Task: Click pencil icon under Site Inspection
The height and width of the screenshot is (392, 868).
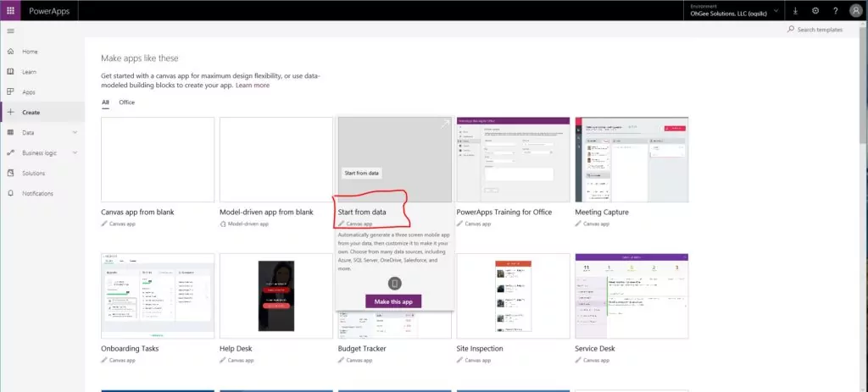Action: [x=459, y=361]
